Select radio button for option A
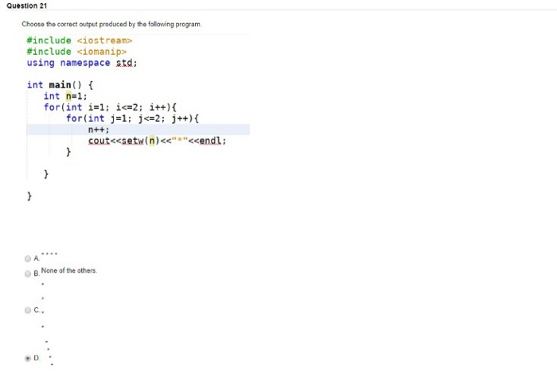Viewport: 557px width, 392px height. click(x=28, y=258)
